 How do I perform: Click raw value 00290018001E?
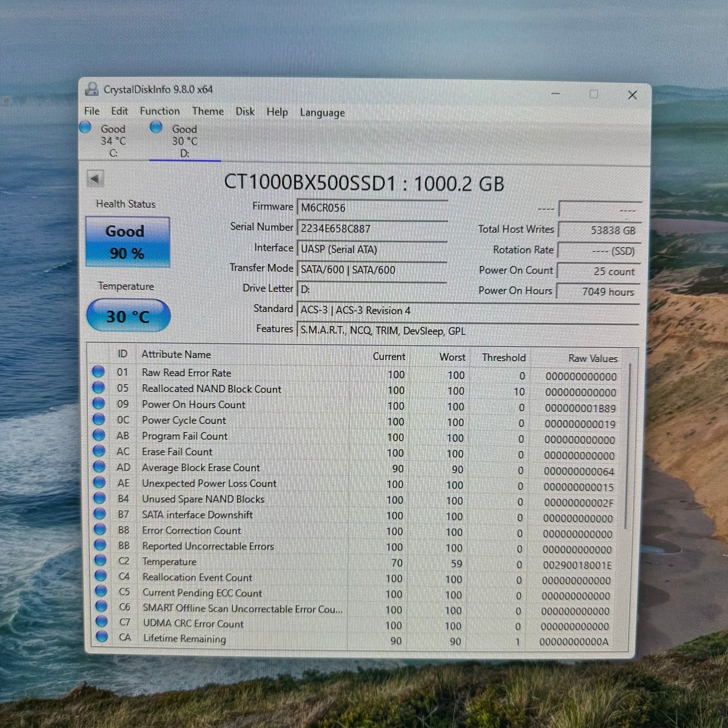(577, 565)
